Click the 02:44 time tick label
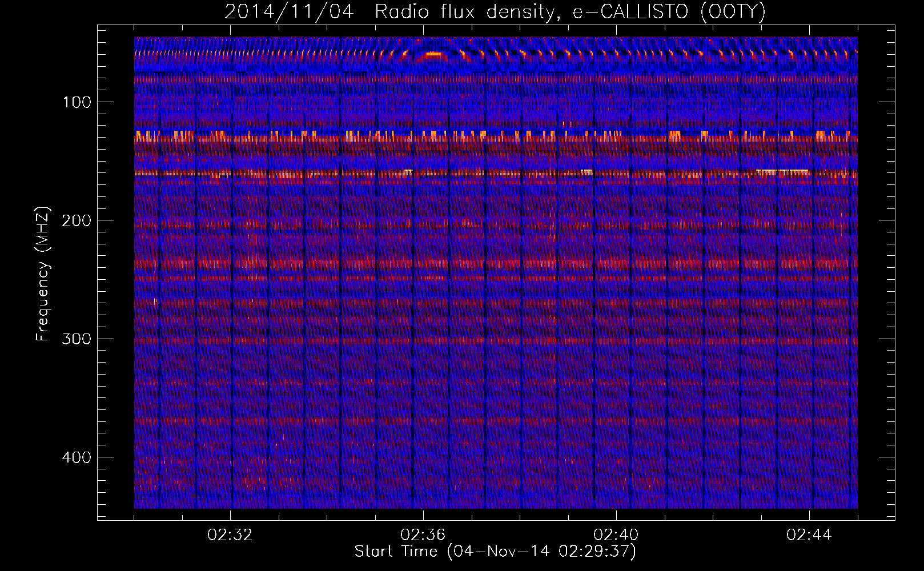This screenshot has height=571, width=924. [809, 535]
